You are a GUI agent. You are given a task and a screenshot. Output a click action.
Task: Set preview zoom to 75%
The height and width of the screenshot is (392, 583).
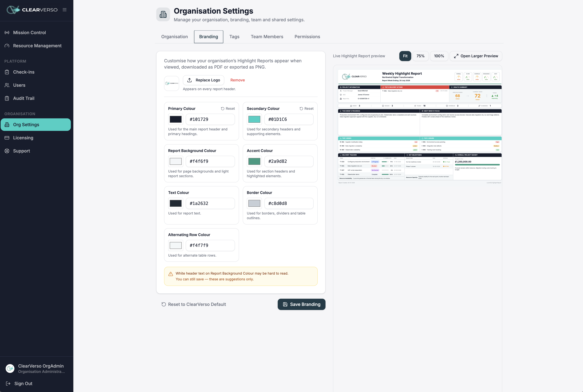(420, 56)
